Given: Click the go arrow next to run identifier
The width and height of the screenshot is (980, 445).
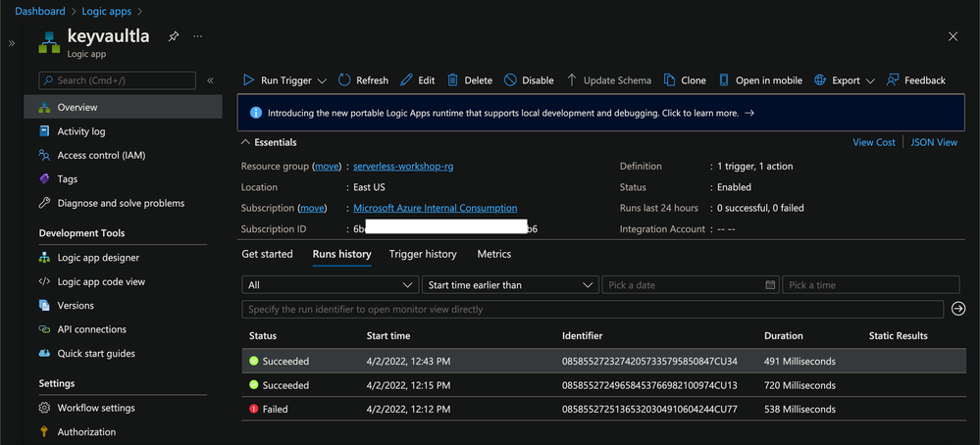Looking at the screenshot, I should tap(958, 309).
